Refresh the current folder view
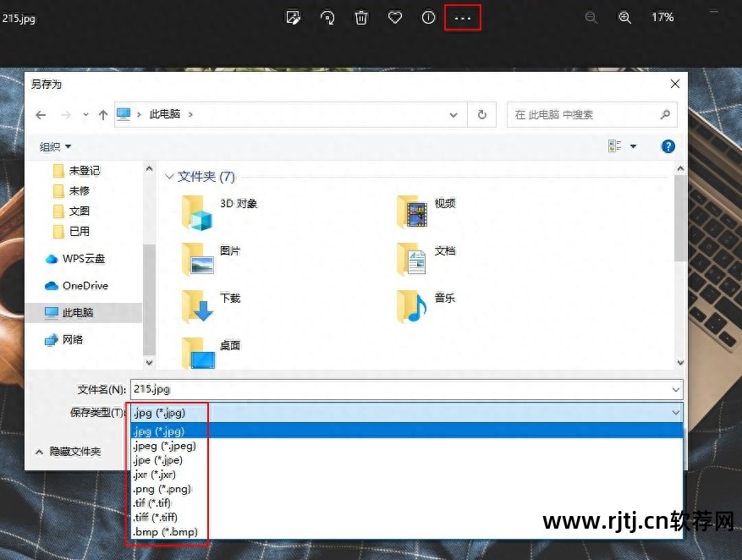The width and height of the screenshot is (742, 560). point(481,115)
